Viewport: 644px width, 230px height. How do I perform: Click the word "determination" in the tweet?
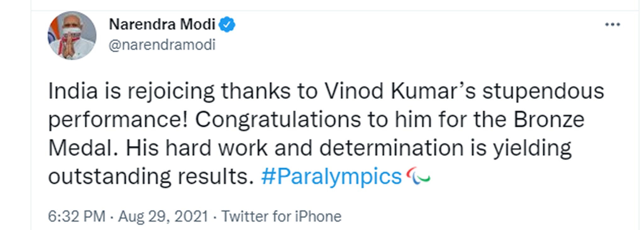click(x=391, y=148)
